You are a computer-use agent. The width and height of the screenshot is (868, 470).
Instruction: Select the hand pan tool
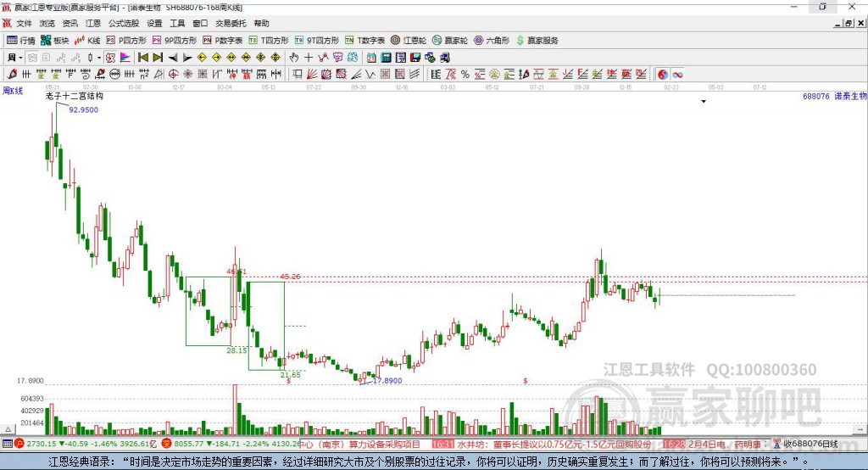pyautogui.click(x=294, y=58)
